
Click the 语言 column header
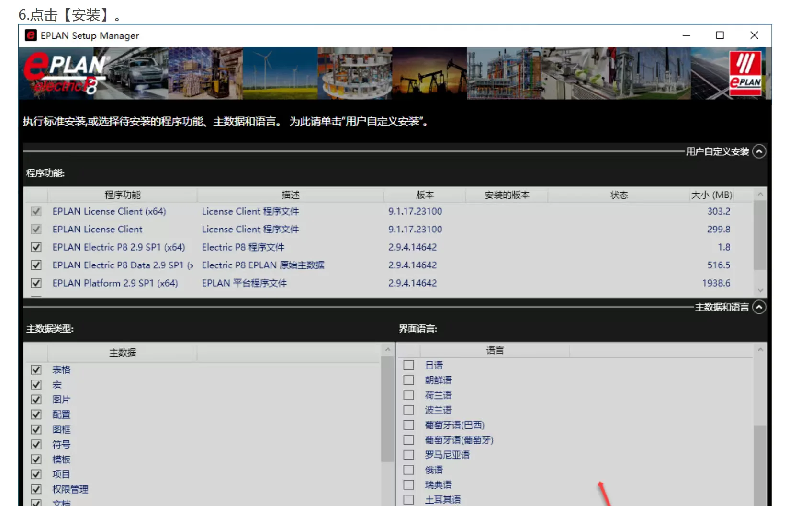click(495, 350)
